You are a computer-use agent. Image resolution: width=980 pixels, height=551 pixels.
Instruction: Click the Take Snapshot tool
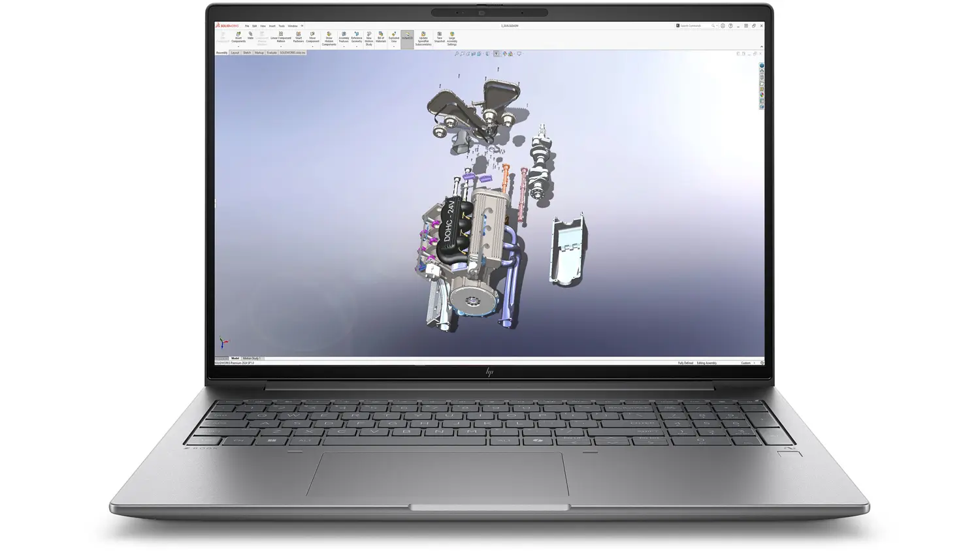pos(439,37)
